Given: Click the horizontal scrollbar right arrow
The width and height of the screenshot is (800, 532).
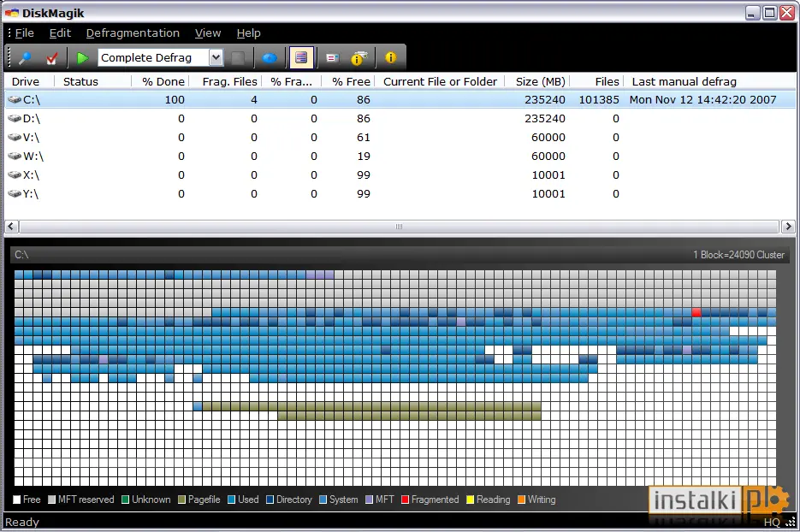Looking at the screenshot, I should click(788, 227).
